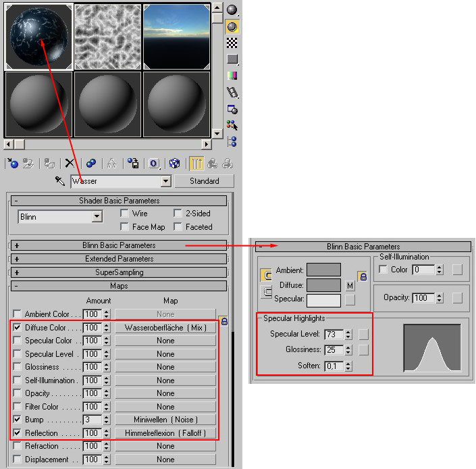The width and height of the screenshot is (476, 469).
Task: Collapse the Maps rollout header
Action: coord(119,286)
